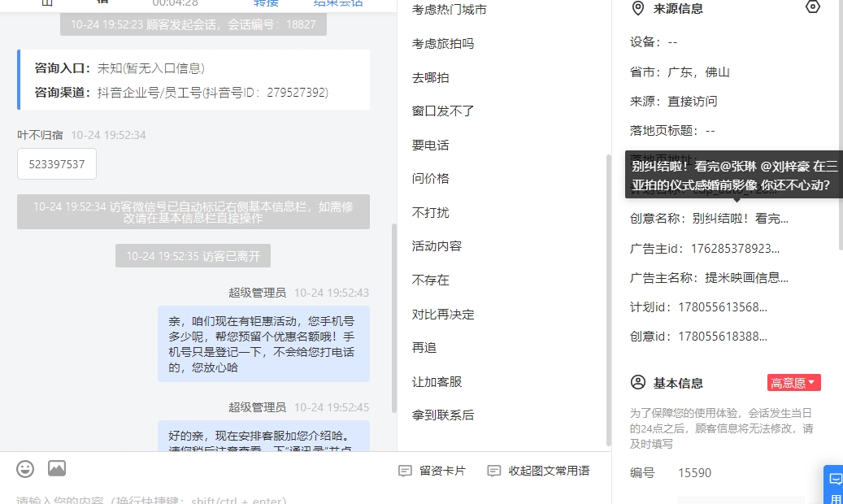The width and height of the screenshot is (843, 504).
Task: Collapse quick phrases via 收起图文常用语
Action: click(539, 471)
